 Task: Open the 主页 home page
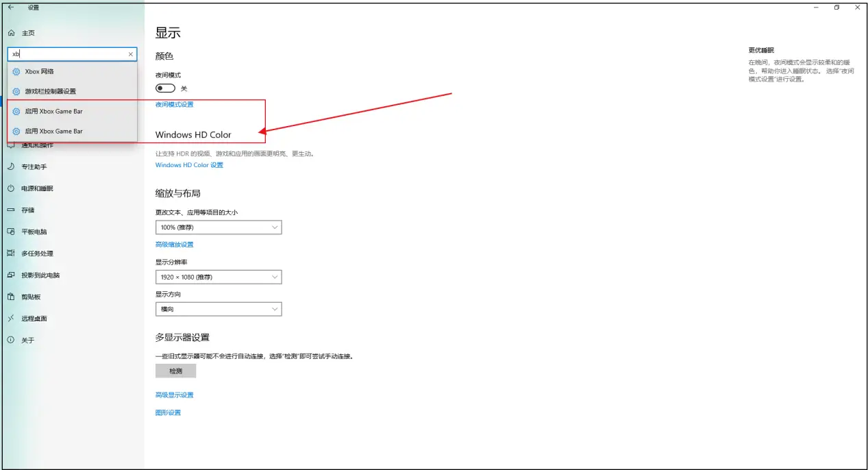pos(21,33)
